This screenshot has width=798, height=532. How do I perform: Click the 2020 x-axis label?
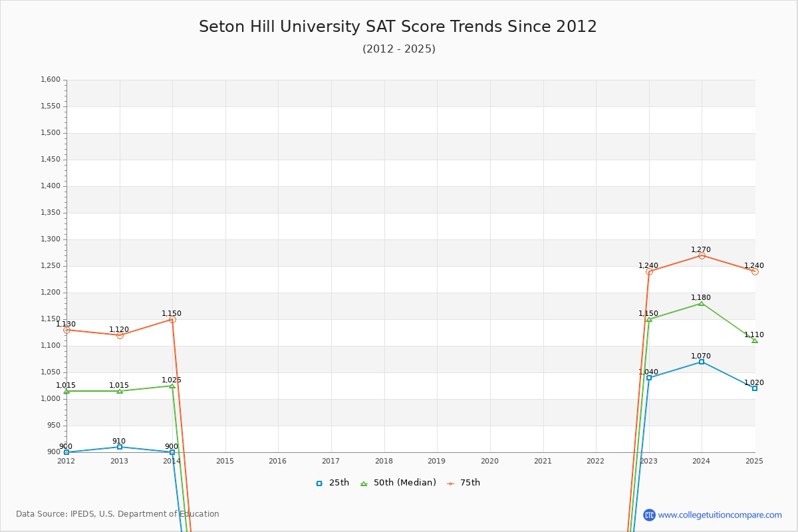[x=489, y=461]
